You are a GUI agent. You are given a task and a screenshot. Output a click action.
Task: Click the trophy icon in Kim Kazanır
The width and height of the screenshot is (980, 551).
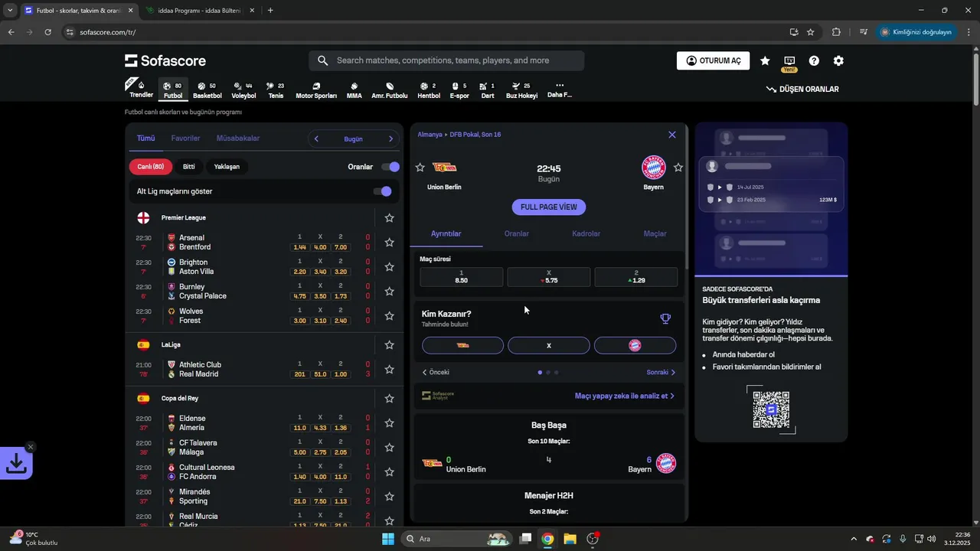[665, 318]
